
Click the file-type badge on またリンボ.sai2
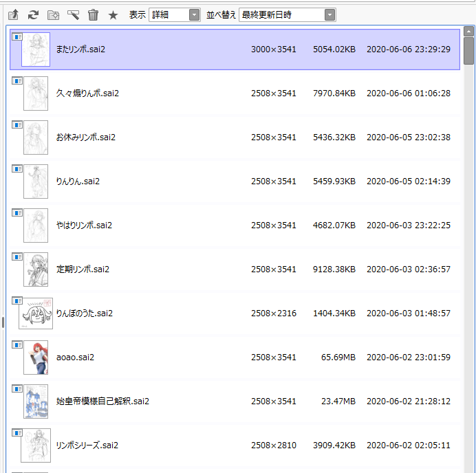17,37
